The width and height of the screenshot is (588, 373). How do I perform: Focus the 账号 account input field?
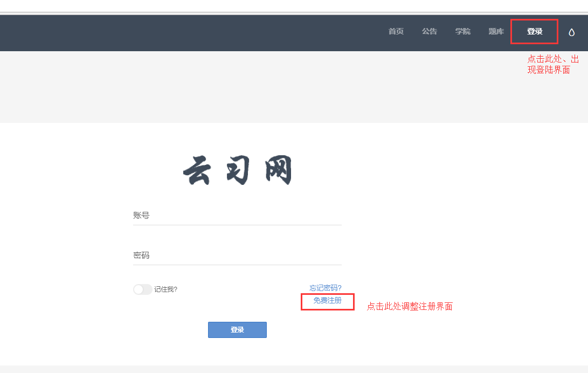click(x=237, y=216)
